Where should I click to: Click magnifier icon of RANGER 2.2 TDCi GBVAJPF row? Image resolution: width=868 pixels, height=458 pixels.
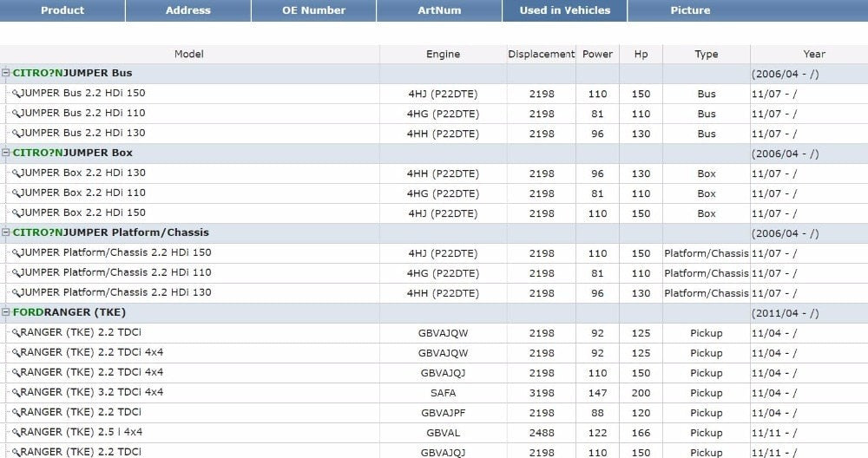point(16,413)
